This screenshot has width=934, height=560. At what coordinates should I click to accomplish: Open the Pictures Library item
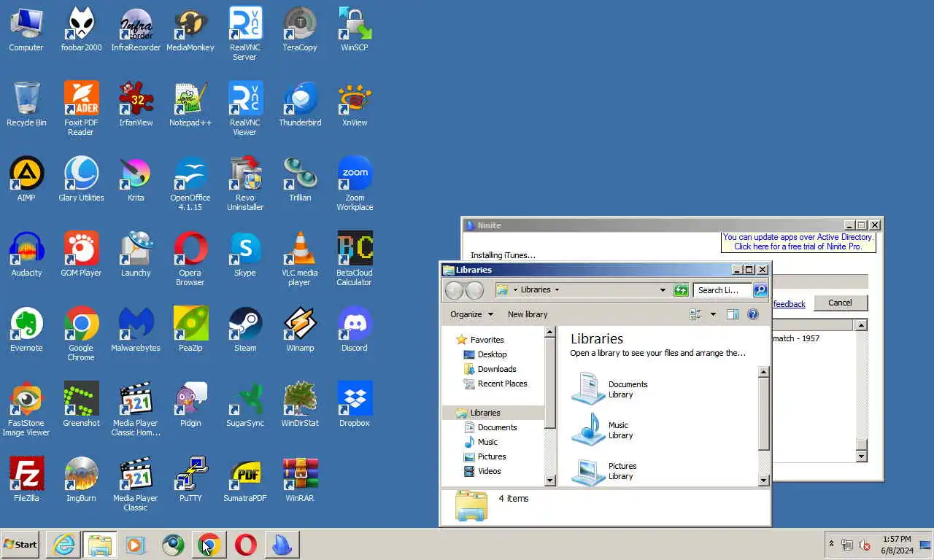(x=604, y=470)
